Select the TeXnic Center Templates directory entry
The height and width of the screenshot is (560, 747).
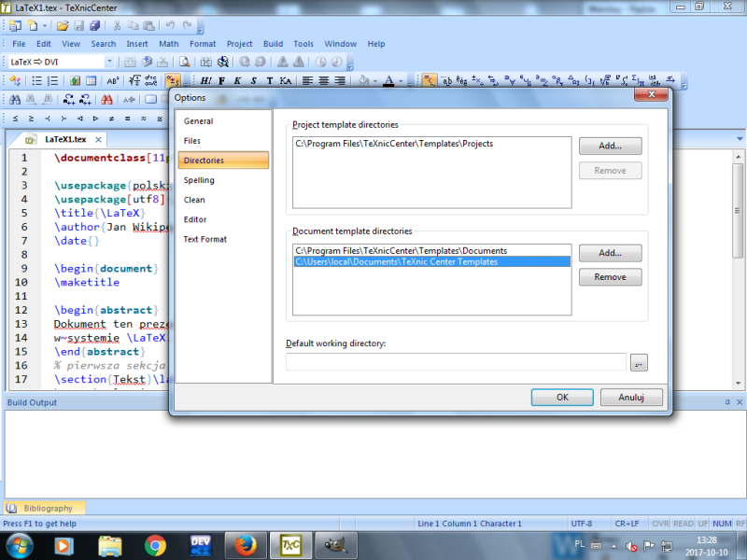pyautogui.click(x=432, y=262)
